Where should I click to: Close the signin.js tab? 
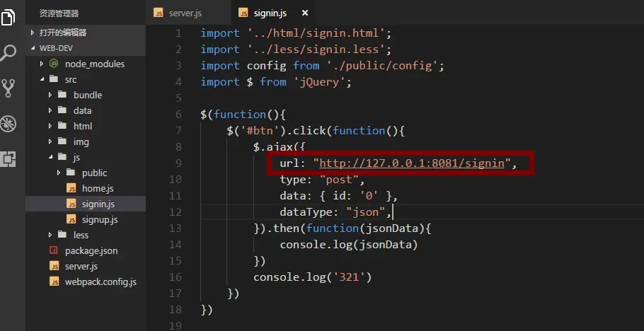click(x=305, y=13)
